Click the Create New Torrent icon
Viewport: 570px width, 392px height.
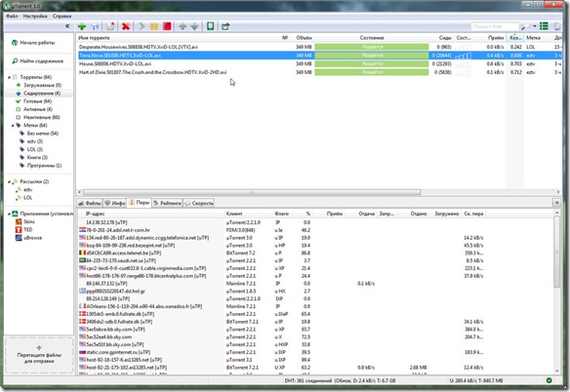click(110, 26)
